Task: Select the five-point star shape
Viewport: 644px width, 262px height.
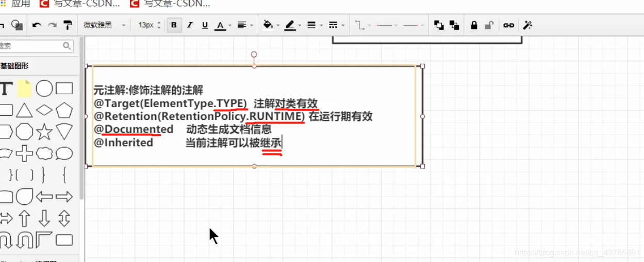Action: pos(44,132)
